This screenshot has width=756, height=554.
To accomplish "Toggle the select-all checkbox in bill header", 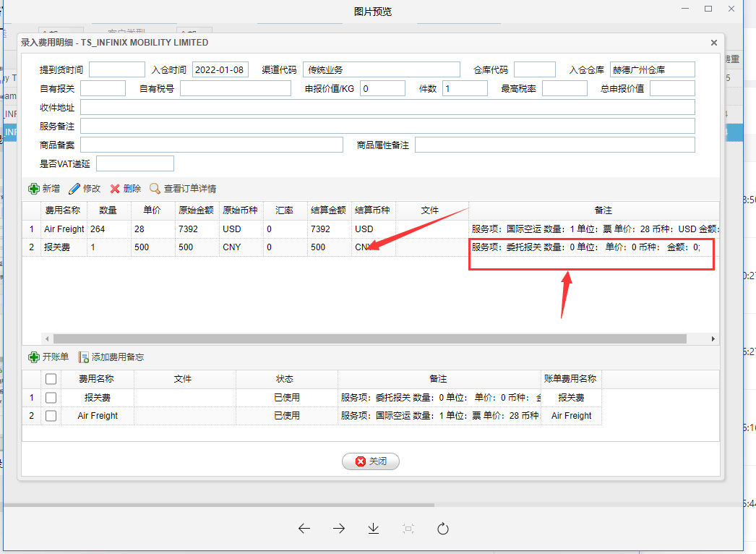I will coord(51,379).
